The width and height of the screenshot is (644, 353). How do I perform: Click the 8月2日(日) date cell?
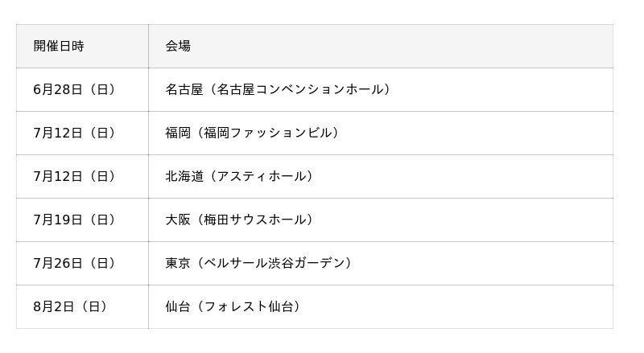tap(70, 306)
